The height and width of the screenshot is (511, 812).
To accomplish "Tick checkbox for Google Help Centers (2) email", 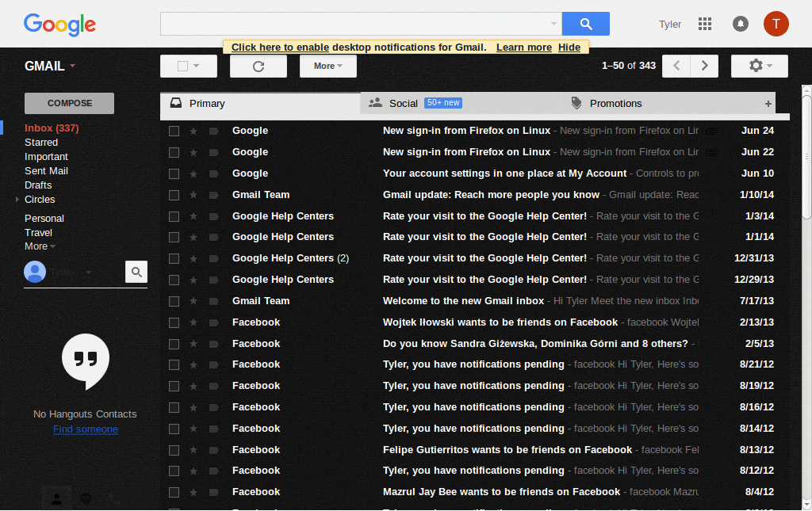I will tap(174, 258).
